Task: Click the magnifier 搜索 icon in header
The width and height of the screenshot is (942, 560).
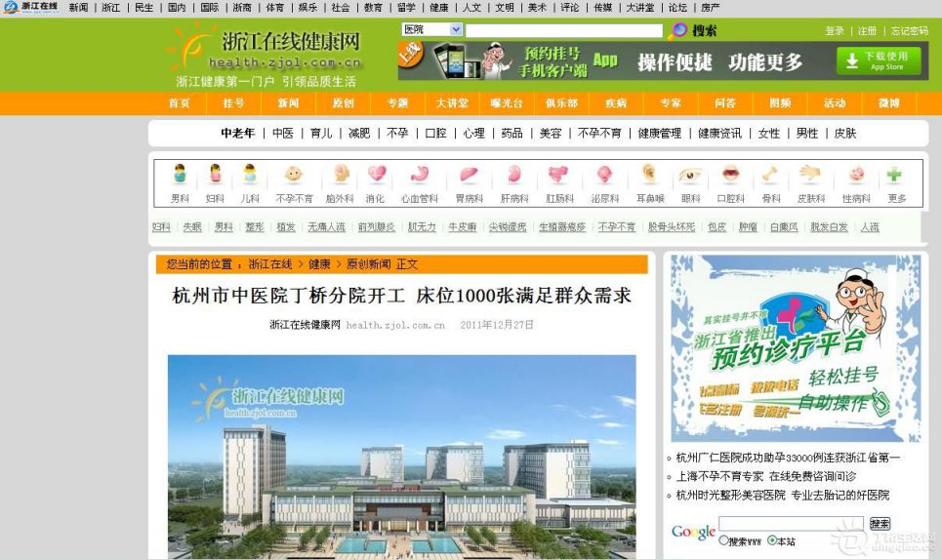Action: click(679, 30)
